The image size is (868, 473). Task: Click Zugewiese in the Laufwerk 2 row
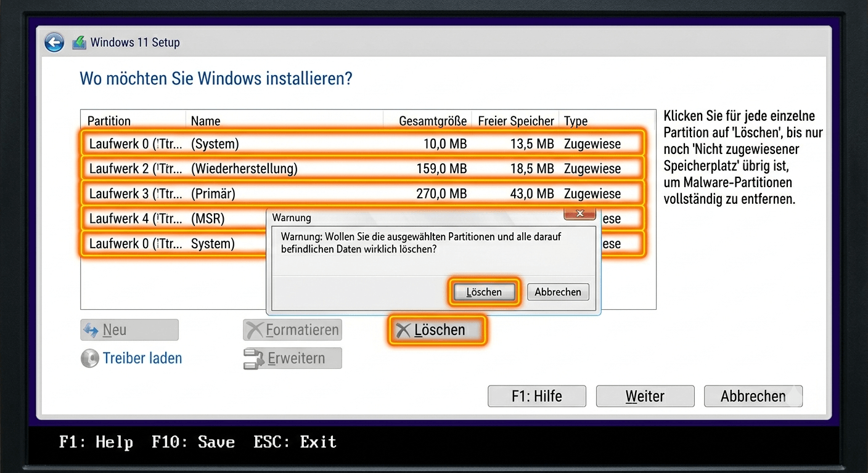[592, 169]
